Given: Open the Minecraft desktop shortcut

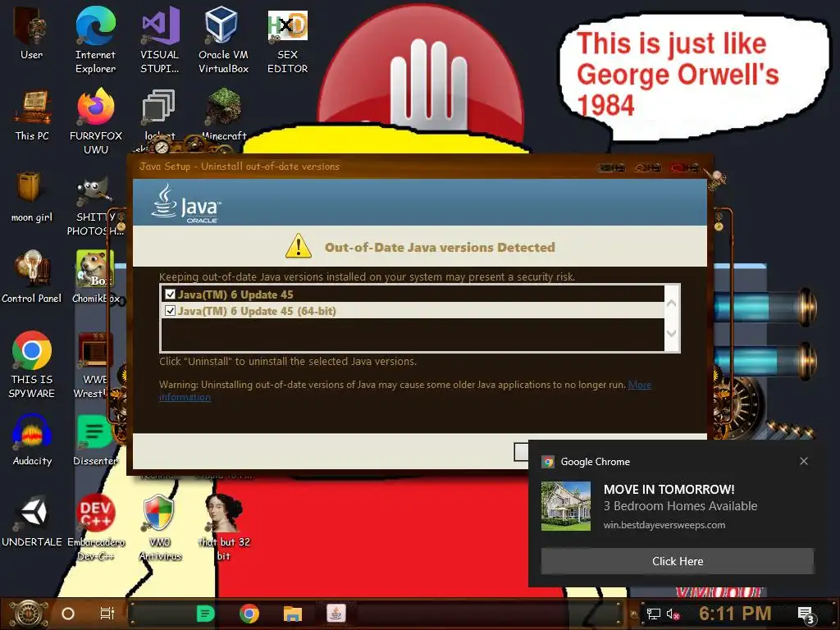Looking at the screenshot, I should pyautogui.click(x=224, y=114).
